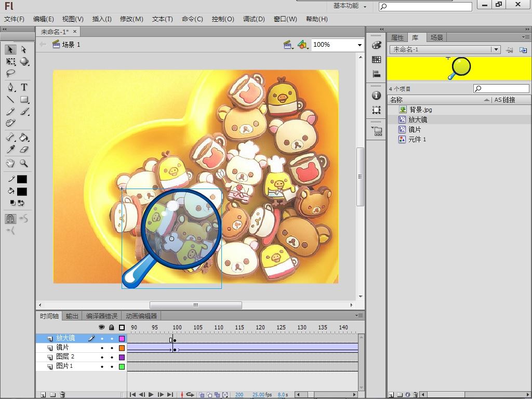
Task: Click the fill color swatch
Action: pos(22,191)
